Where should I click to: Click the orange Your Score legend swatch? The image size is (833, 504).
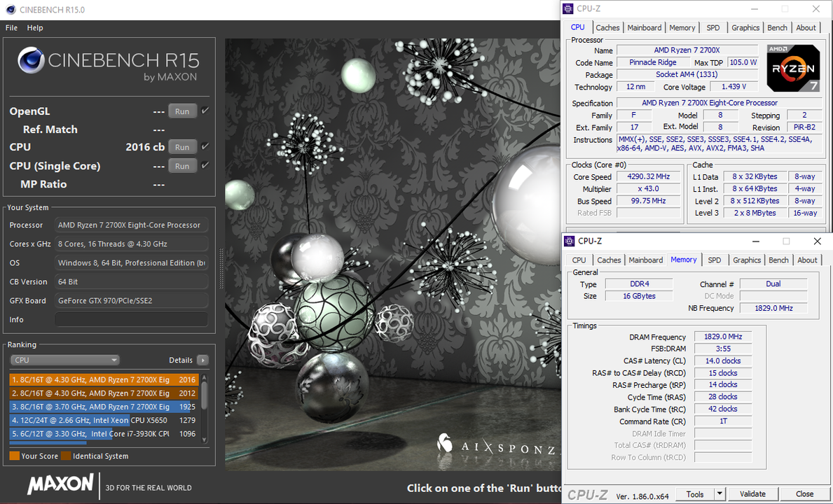click(x=14, y=456)
